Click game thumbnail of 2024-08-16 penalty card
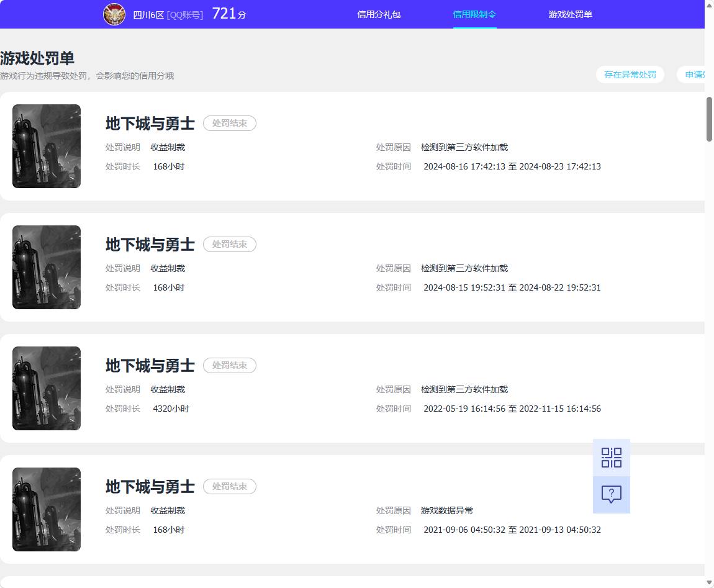Image resolution: width=714 pixels, height=588 pixels. pos(47,146)
